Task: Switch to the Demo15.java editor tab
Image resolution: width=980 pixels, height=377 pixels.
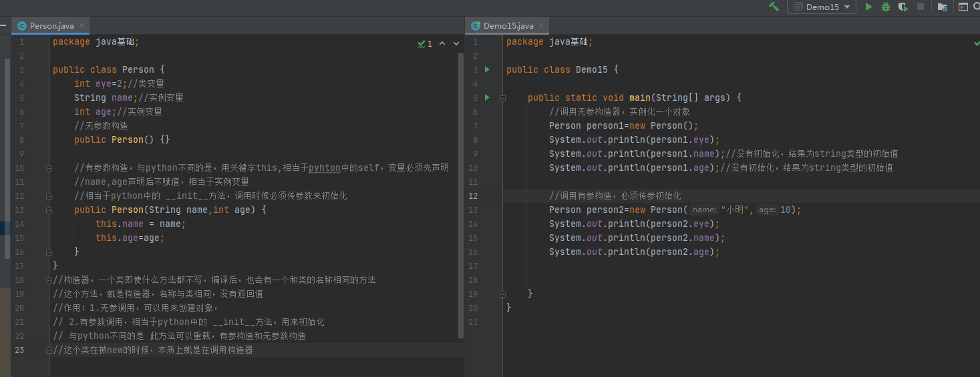Action: tap(508, 26)
